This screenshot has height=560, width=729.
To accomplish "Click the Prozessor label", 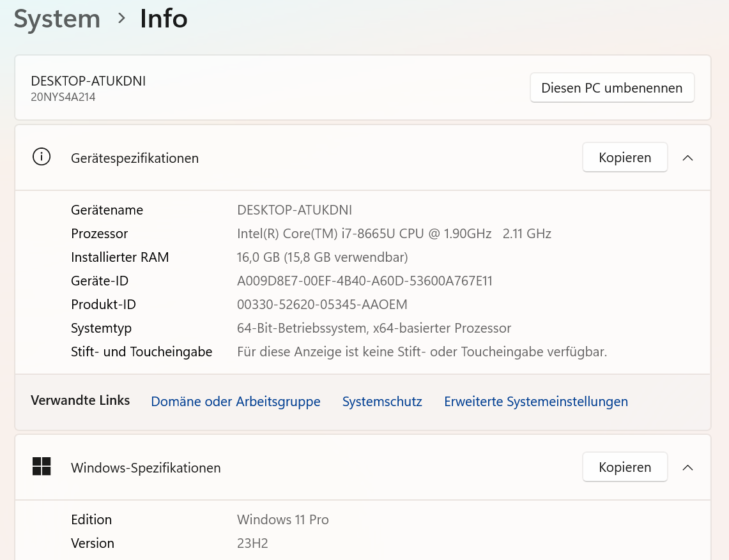I will [x=100, y=234].
